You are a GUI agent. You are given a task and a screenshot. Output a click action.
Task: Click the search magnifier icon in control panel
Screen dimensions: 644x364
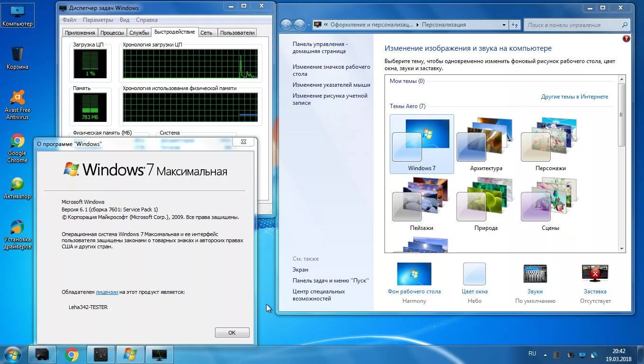[x=626, y=25]
